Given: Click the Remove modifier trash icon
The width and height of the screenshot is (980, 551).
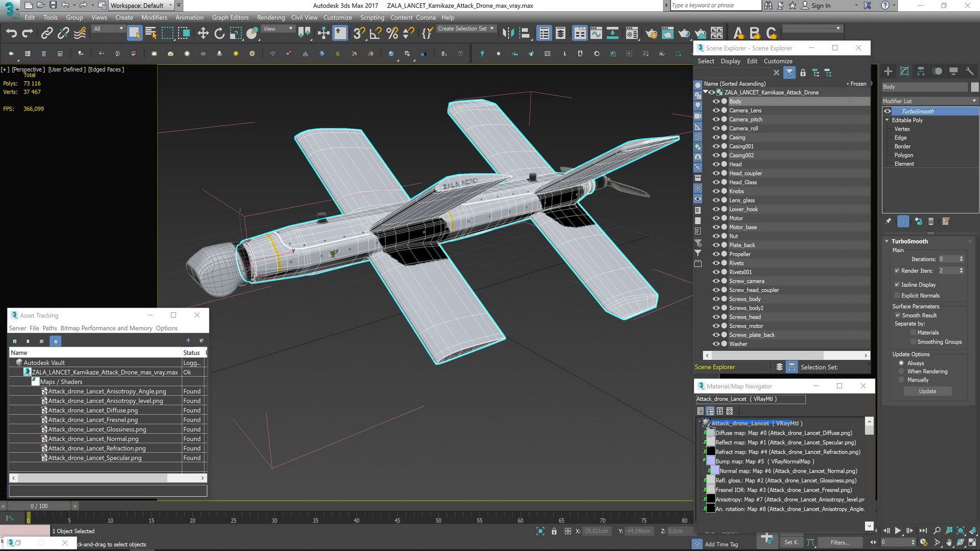Looking at the screenshot, I should click(931, 221).
